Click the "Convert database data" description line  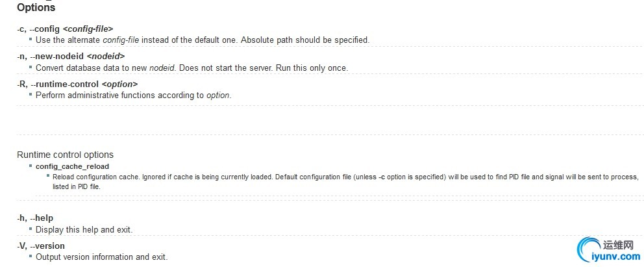coord(192,68)
